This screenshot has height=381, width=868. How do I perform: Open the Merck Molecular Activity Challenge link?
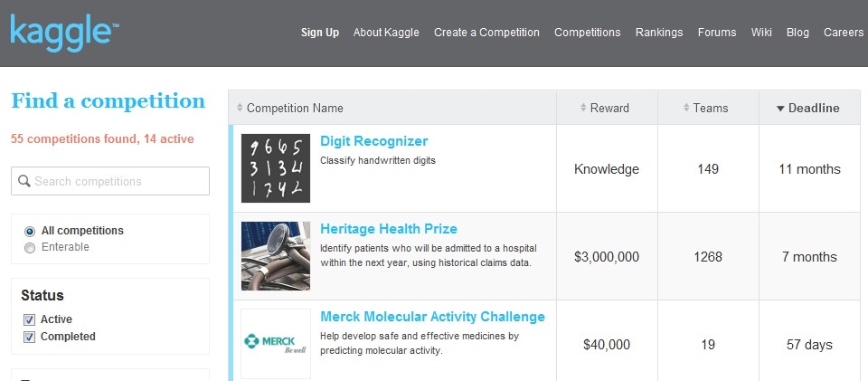click(x=432, y=317)
